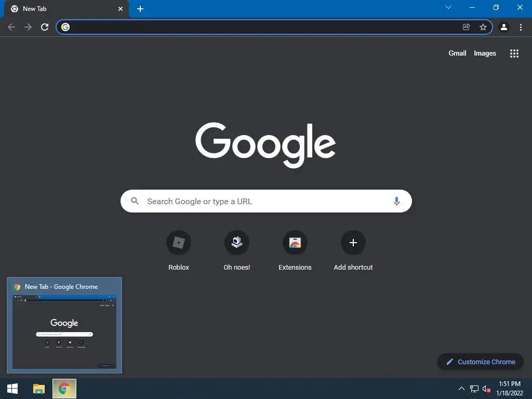Viewport: 532px width, 399px height.
Task: Show hidden system tray icons
Action: coord(461,389)
